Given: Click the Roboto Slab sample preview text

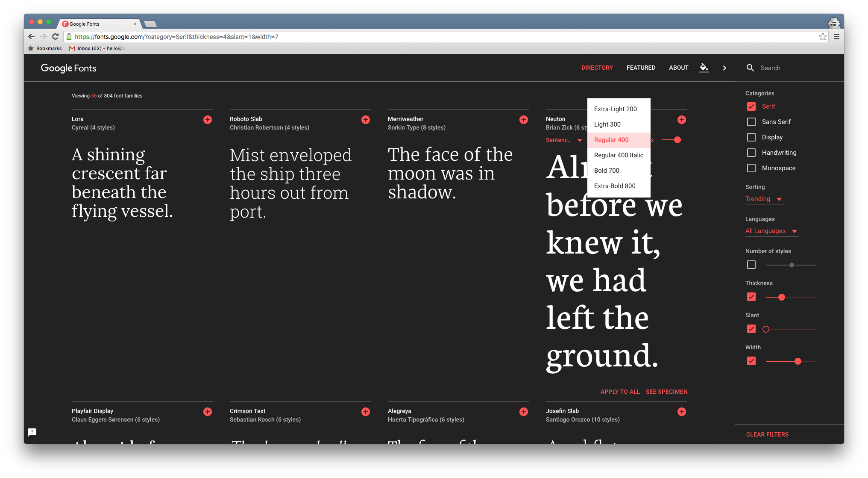Looking at the screenshot, I should [x=290, y=183].
